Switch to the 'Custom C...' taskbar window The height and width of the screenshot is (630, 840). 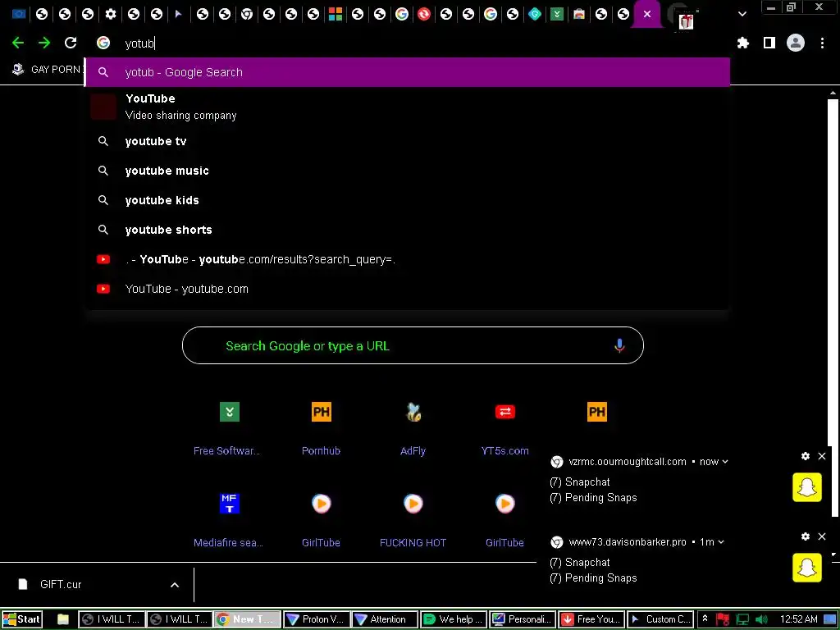point(660,619)
